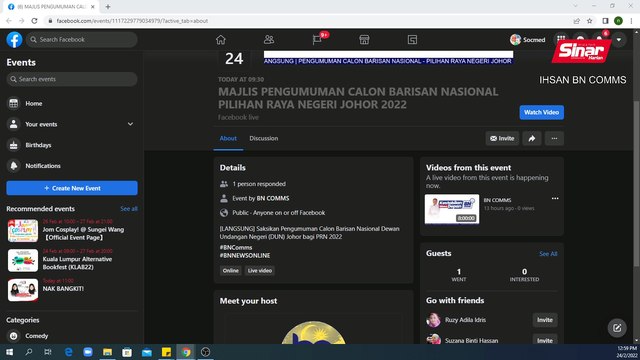
Task: Open Microsoft Edge from the taskbar
Action: click(x=69, y=352)
